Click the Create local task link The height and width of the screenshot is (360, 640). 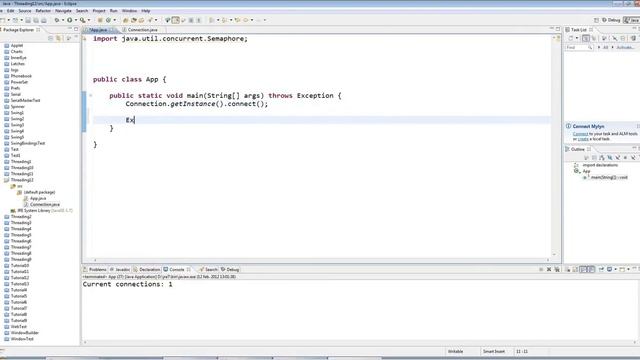pos(583,139)
